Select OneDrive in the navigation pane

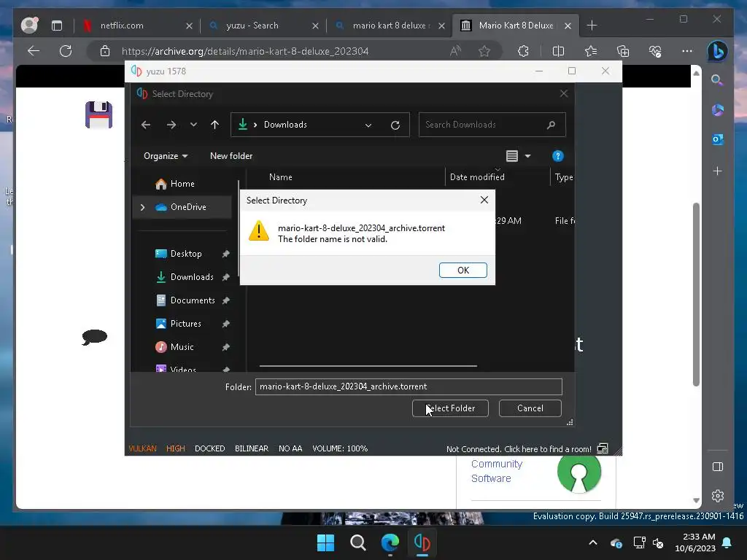[188, 207]
